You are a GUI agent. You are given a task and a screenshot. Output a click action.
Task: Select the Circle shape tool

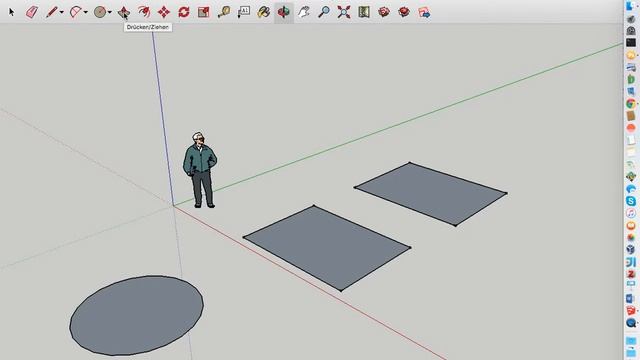click(x=100, y=12)
